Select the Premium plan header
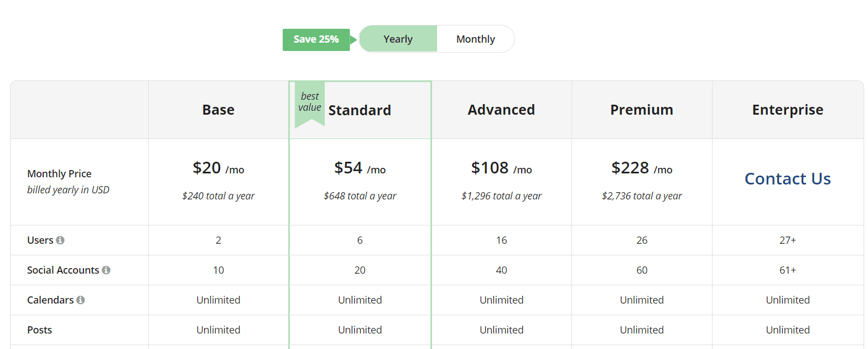Screen dimensions: 868x349 [x=641, y=110]
